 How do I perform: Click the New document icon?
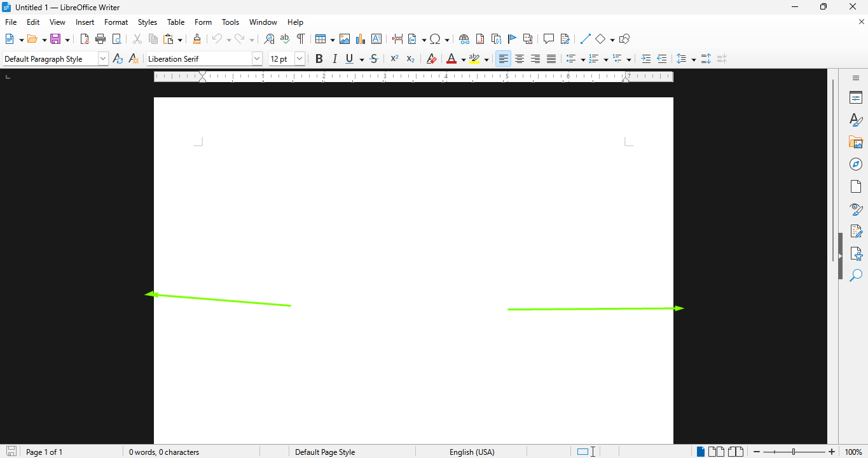(x=10, y=39)
